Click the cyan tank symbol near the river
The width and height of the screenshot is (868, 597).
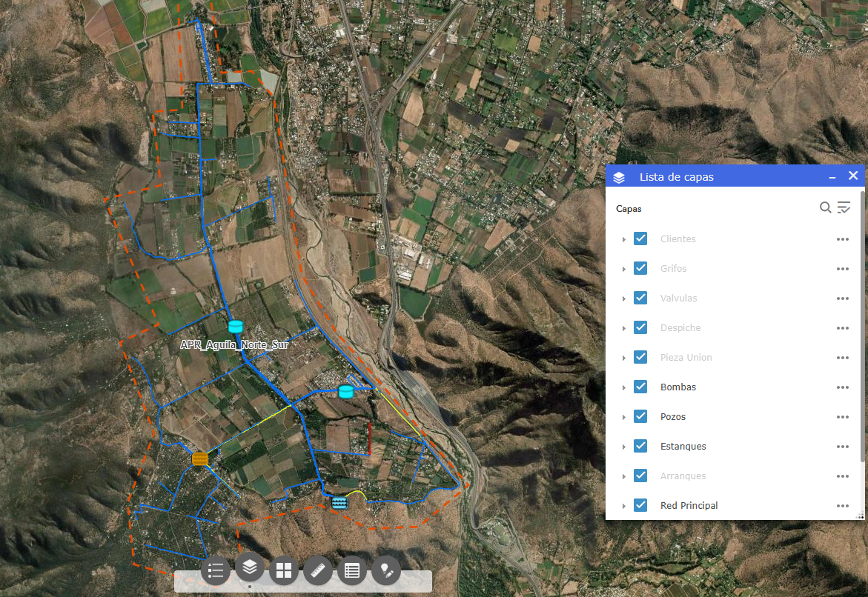coord(346,392)
